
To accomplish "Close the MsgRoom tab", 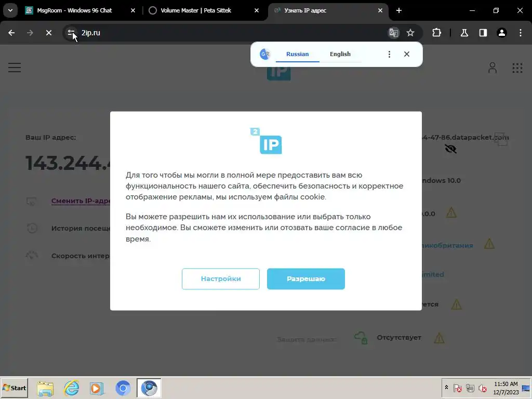I will tap(133, 10).
